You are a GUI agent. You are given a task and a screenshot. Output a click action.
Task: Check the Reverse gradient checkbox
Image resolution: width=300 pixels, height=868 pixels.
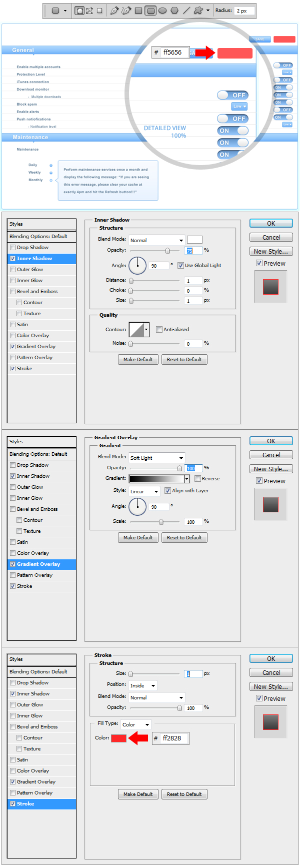point(198,479)
